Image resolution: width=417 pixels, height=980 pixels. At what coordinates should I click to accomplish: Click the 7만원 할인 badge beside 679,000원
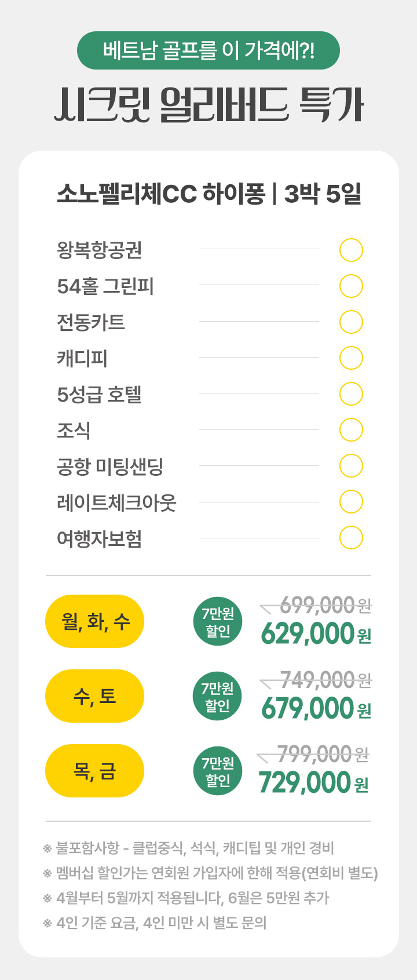pyautogui.click(x=217, y=697)
